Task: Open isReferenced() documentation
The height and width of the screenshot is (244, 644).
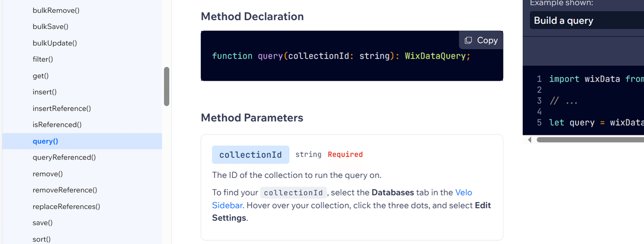Action: [57, 125]
